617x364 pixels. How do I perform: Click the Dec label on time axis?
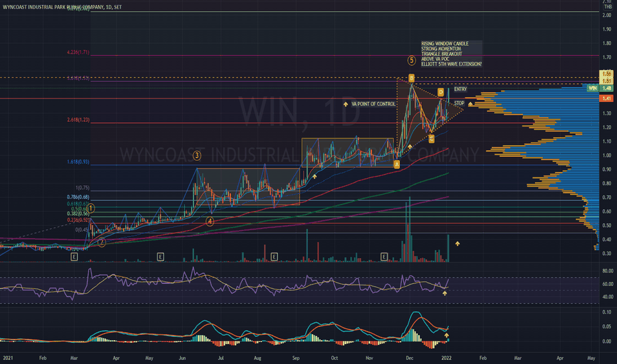(x=410, y=358)
